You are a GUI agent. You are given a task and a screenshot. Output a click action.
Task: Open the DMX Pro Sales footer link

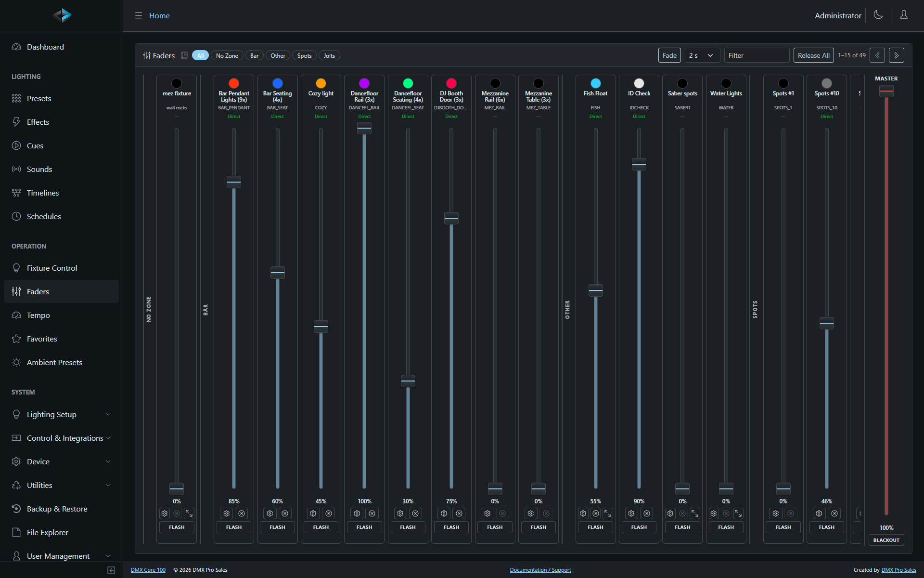coord(898,570)
